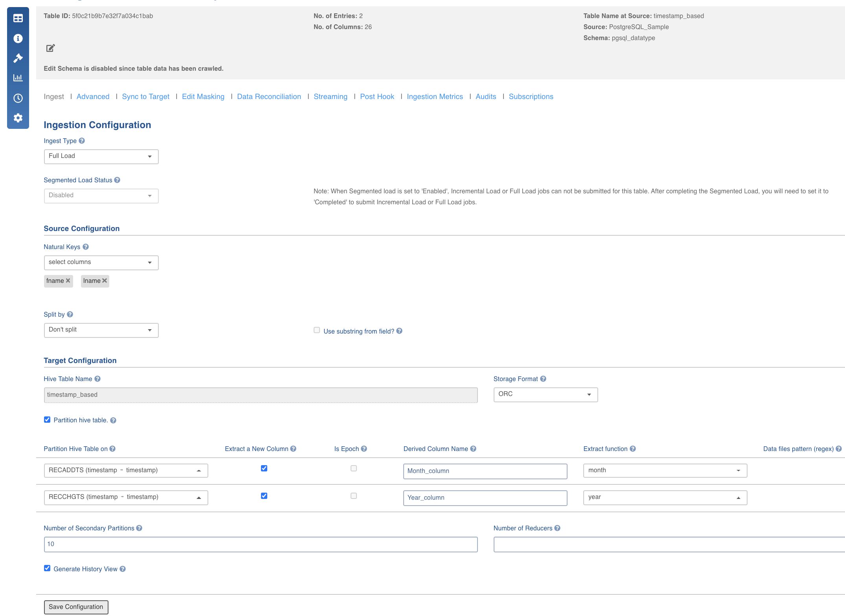Toggle Extract a New Column for RECADDTS
Screen dimensions: 845x616
[x=264, y=468]
